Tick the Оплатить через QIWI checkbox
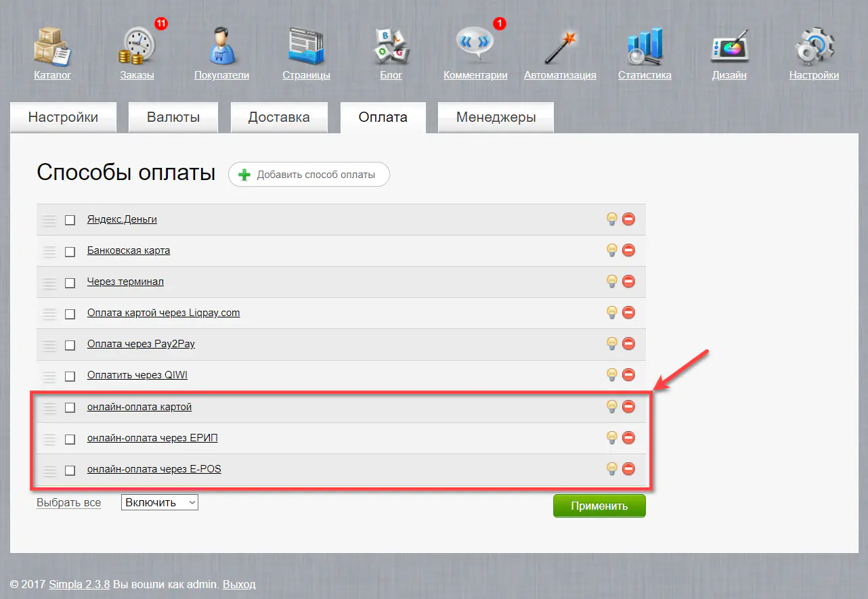This screenshot has width=868, height=599. pos(70,376)
